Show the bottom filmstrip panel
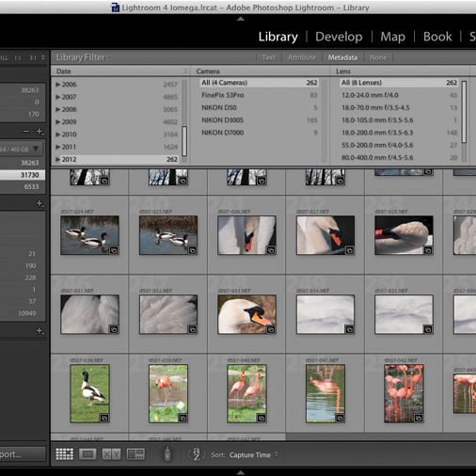Viewport: 476px width, 476px height. pos(241,472)
